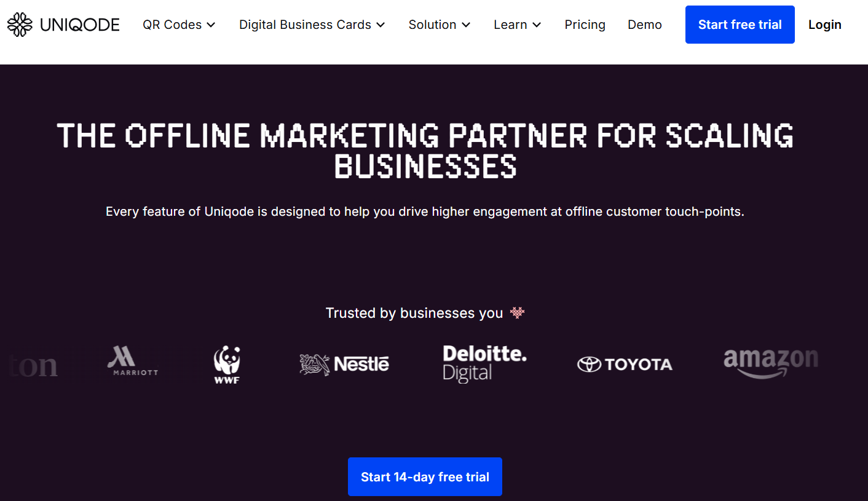Click the Start free trial button
Screen dimensions: 868x501
tap(740, 25)
